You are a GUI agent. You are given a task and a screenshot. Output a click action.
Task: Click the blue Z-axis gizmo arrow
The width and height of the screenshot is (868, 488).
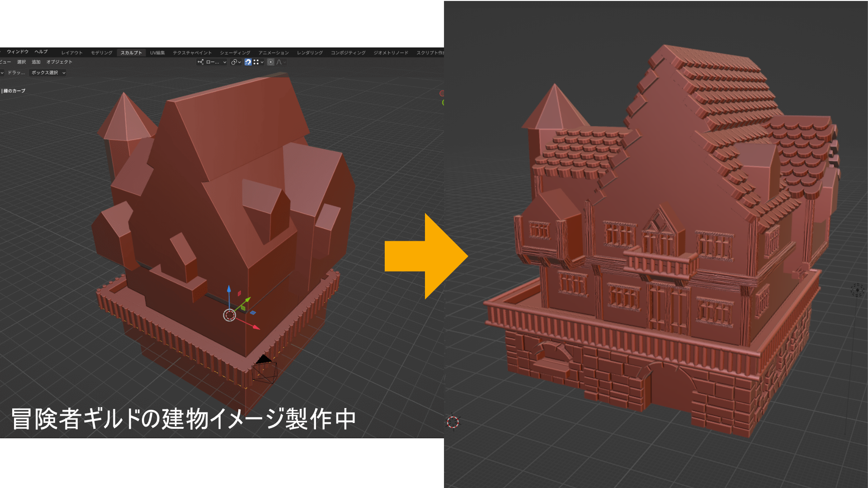[x=229, y=289]
